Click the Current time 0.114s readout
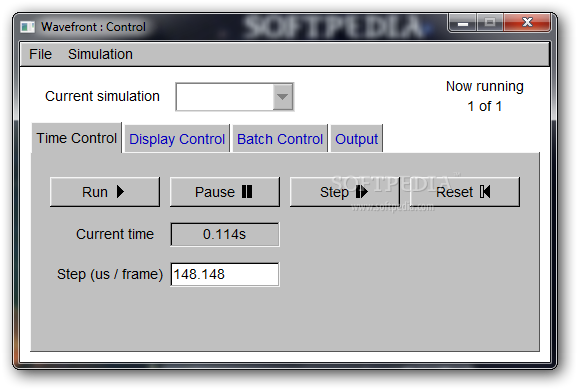 [x=224, y=234]
